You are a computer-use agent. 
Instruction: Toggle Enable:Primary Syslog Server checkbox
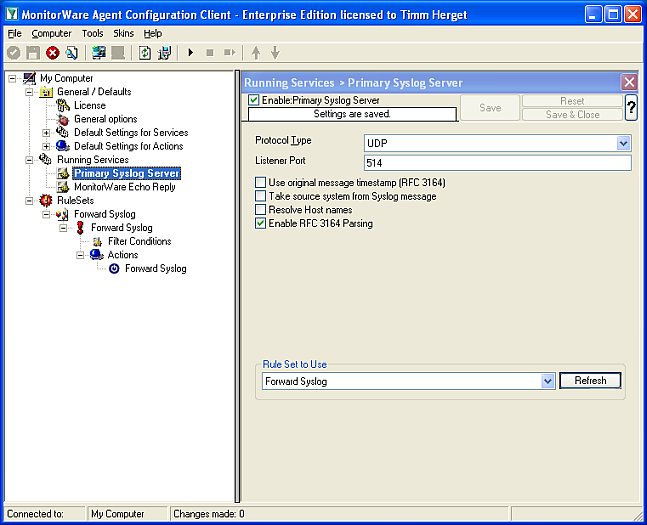(254, 100)
